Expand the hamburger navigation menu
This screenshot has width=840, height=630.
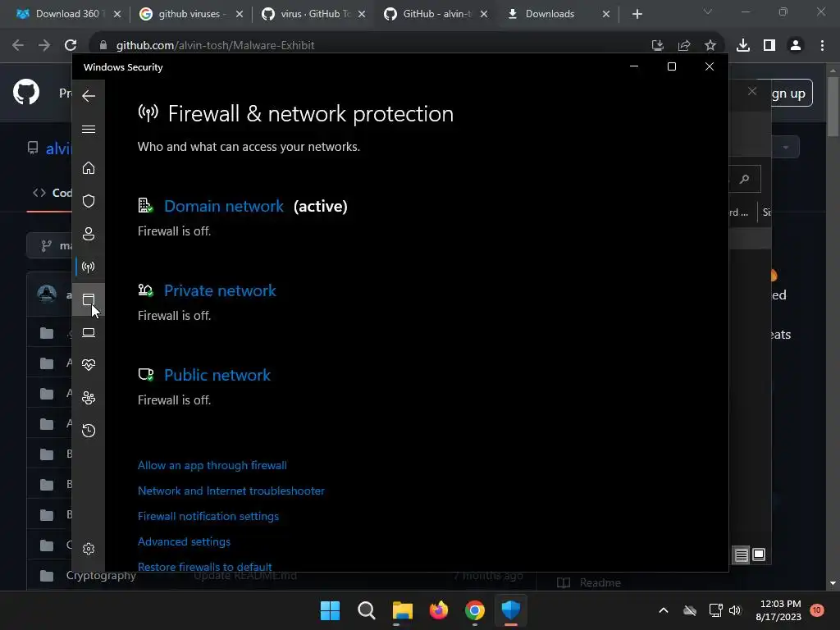click(x=89, y=129)
